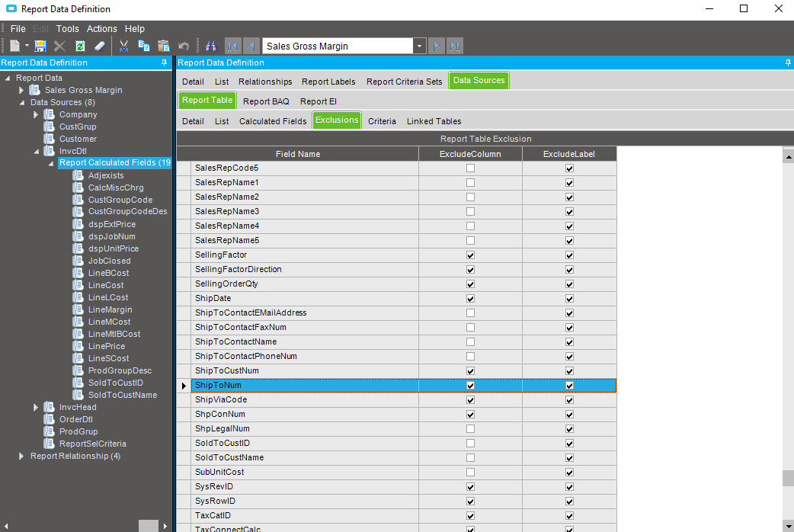This screenshot has width=794, height=532.
Task: Click the vertical scrollbar thumb in the grid
Action: (787, 478)
